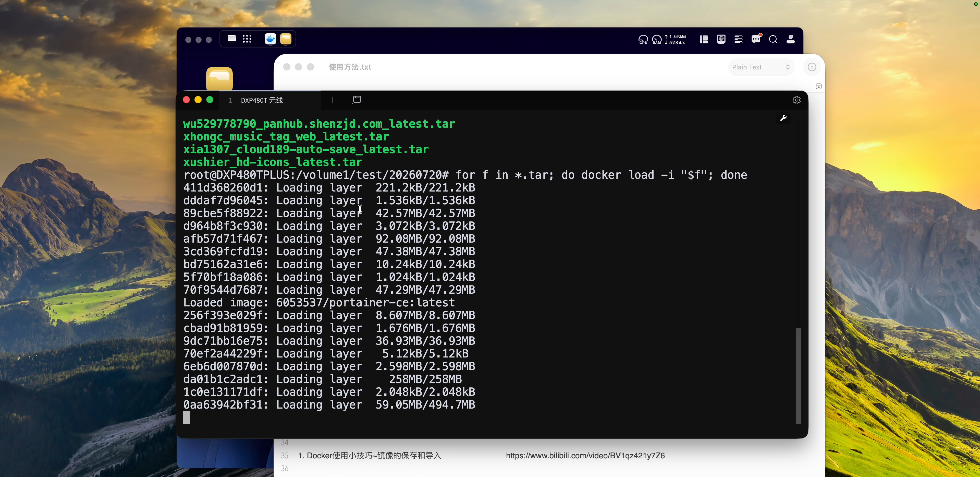Open the network monitor globe icon
The width and height of the screenshot is (980, 477).
coord(721,40)
